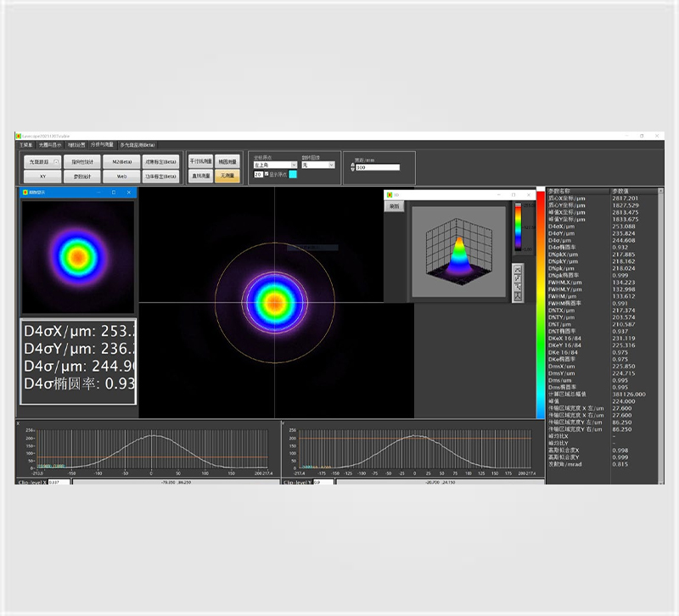Screen dimensions: 679x616
Task: Toggle the checkbox inside 光斑跟踪 button
Action: click(56, 161)
